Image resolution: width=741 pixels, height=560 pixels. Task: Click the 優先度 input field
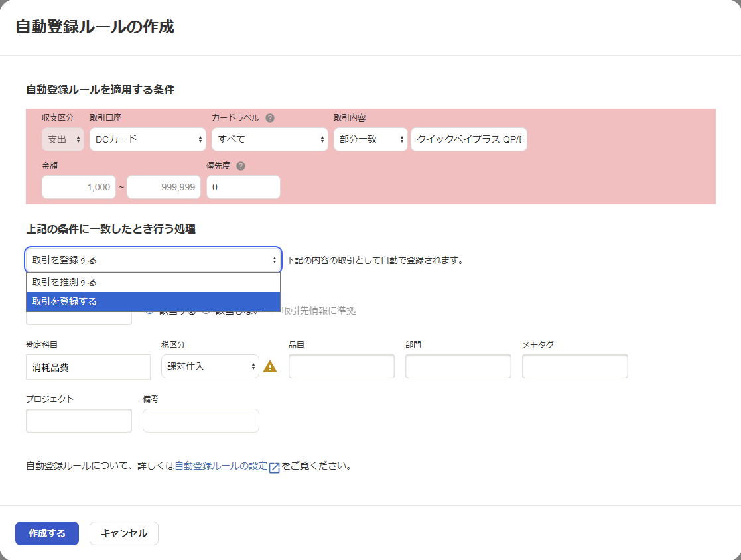(x=243, y=187)
